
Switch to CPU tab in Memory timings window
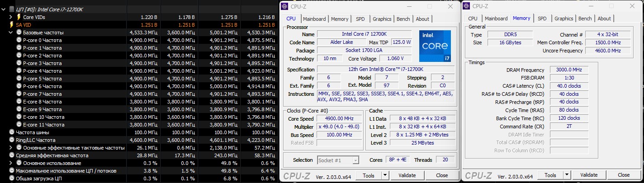(x=473, y=19)
